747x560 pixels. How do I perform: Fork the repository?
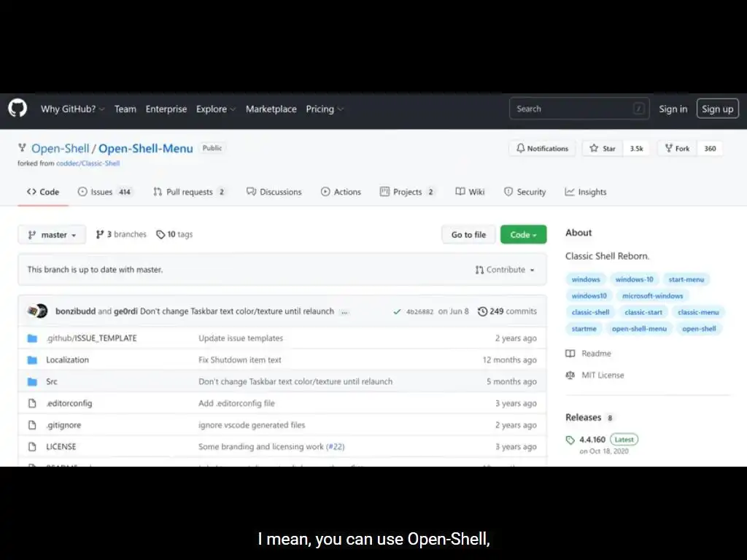tap(677, 149)
